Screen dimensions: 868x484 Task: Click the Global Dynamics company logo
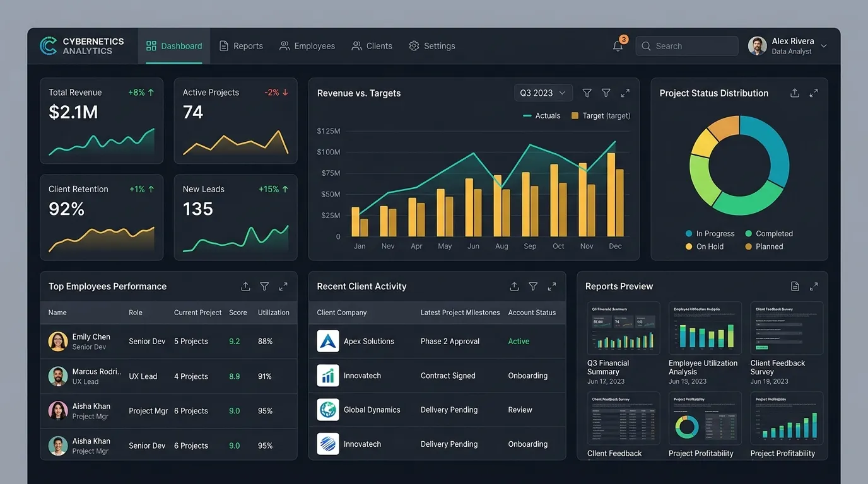tap(328, 410)
